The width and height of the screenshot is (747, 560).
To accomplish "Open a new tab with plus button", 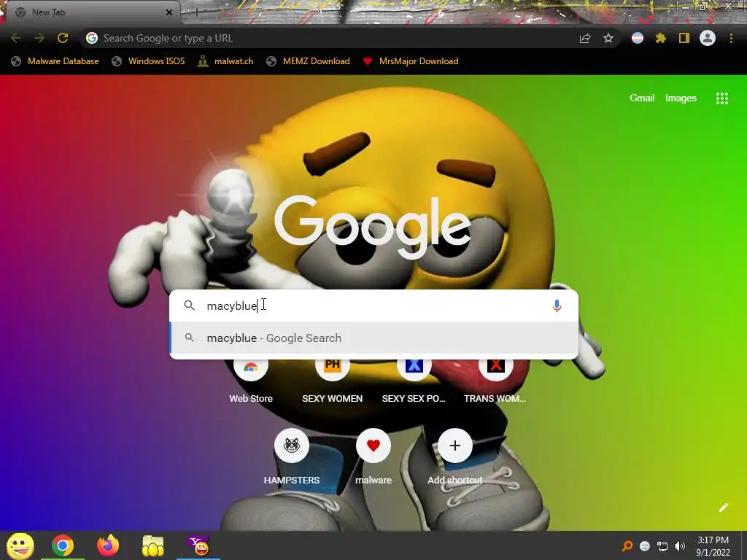I will 197,12.
